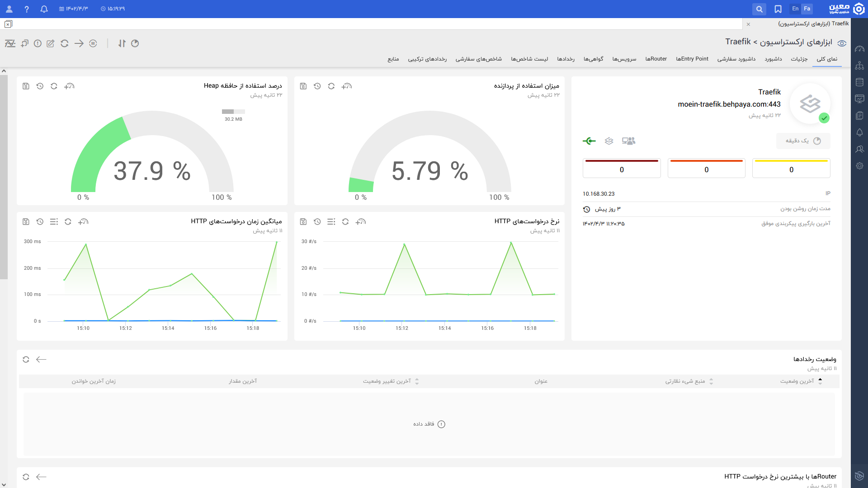Refresh the CPU usage widget
The height and width of the screenshot is (488, 868).
point(331,86)
